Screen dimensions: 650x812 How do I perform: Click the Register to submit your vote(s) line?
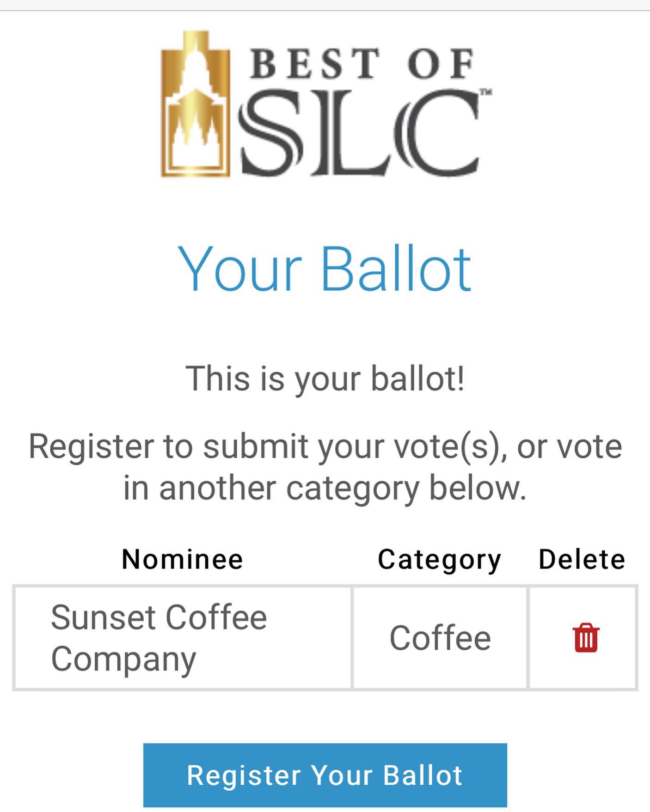pos(325,446)
